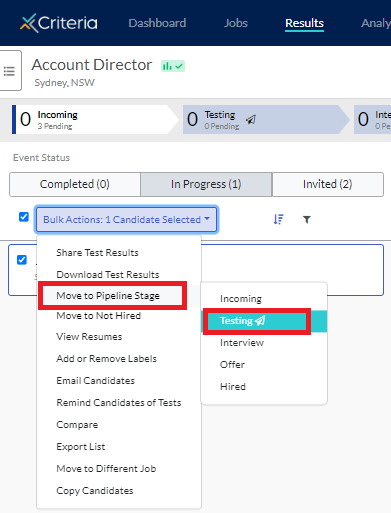
Task: Click the Criteria logo
Action: point(59,23)
